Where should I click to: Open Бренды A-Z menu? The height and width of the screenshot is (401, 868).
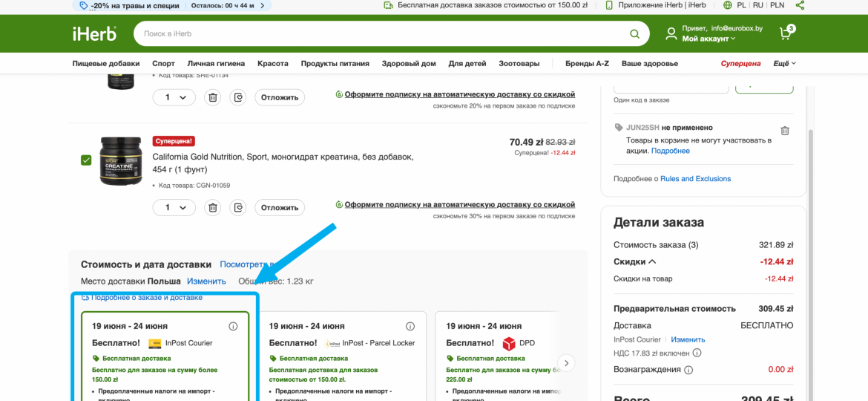tap(588, 64)
